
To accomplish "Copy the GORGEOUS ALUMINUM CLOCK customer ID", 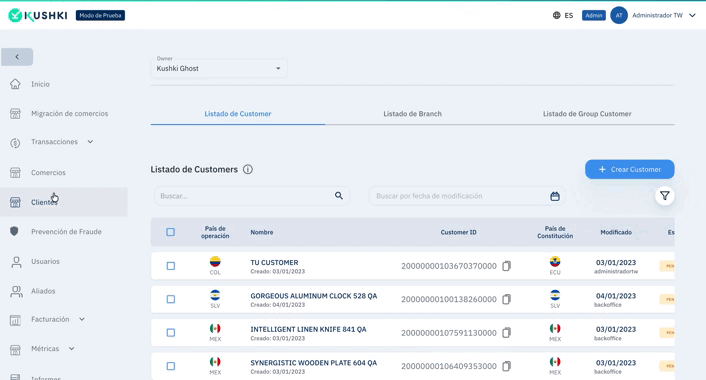I will tap(507, 299).
